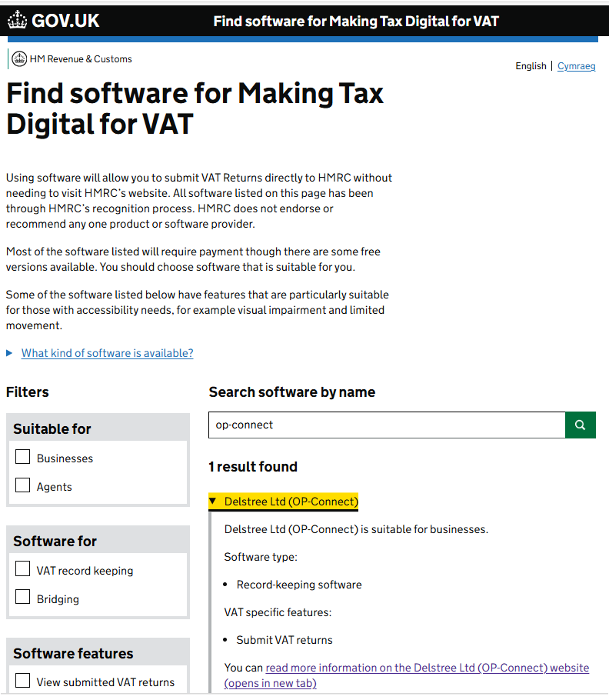Click the HM Revenue & Customs crest icon
609x700 pixels.
tap(19, 59)
